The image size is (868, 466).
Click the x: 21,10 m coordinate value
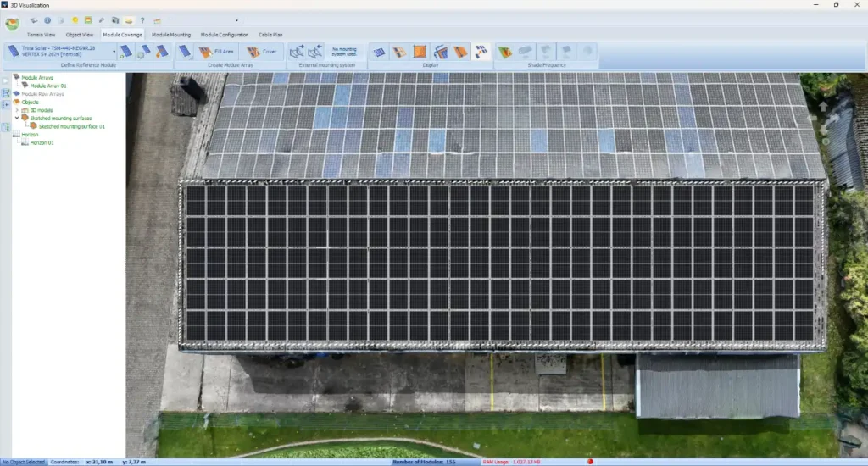tap(100, 462)
